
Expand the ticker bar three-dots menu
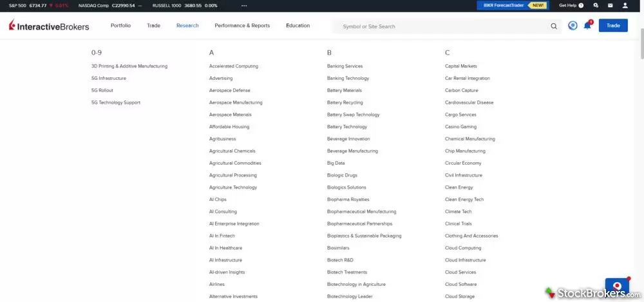244,6
